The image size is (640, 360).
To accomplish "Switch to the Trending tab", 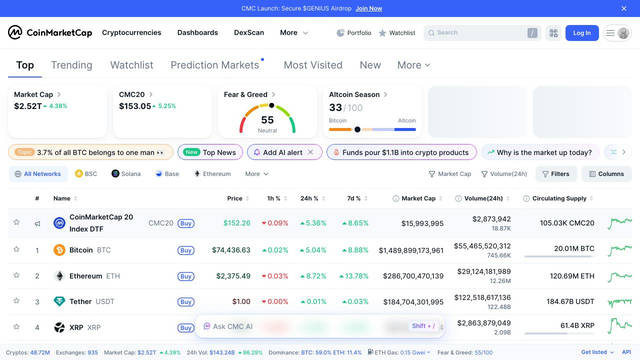I will pyautogui.click(x=71, y=65).
